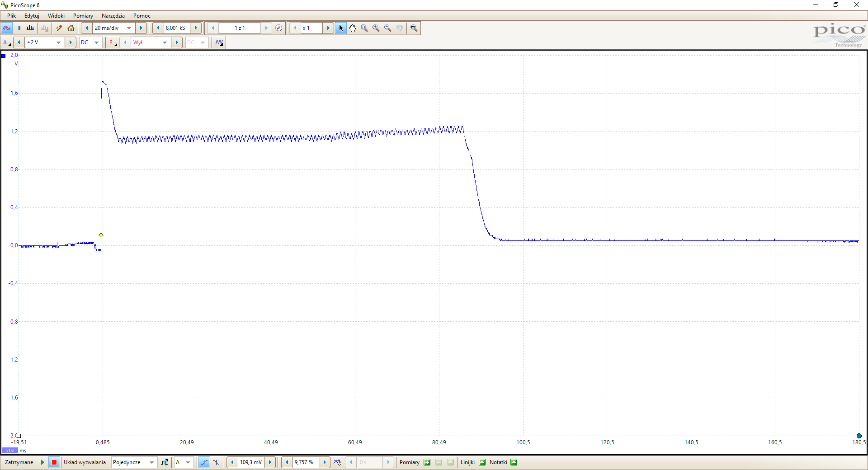Open the Pomiary menu
The height and width of the screenshot is (470, 868).
tap(83, 16)
